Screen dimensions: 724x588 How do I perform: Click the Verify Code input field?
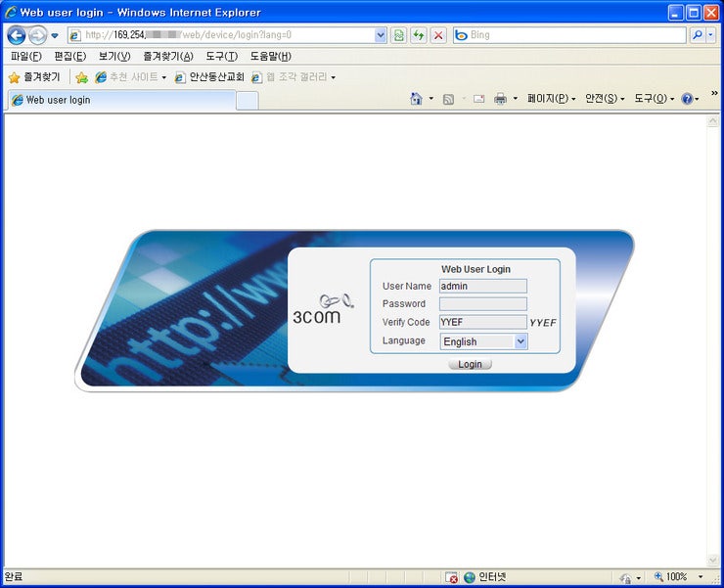[x=483, y=322]
